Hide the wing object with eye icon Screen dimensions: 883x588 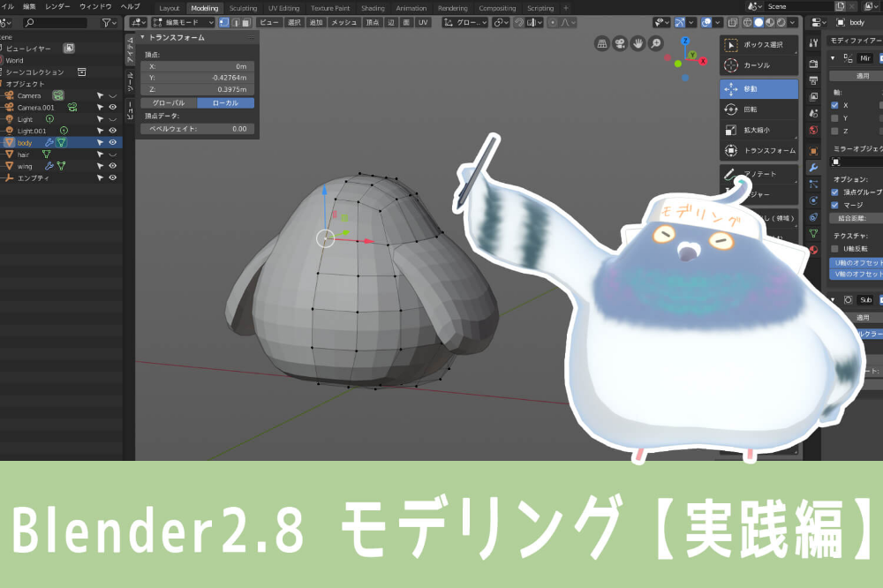click(x=113, y=166)
